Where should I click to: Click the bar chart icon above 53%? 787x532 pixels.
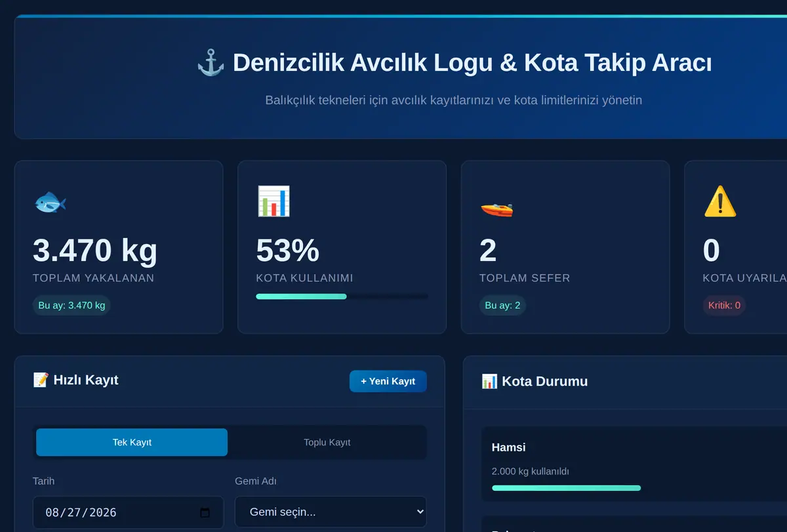(273, 201)
